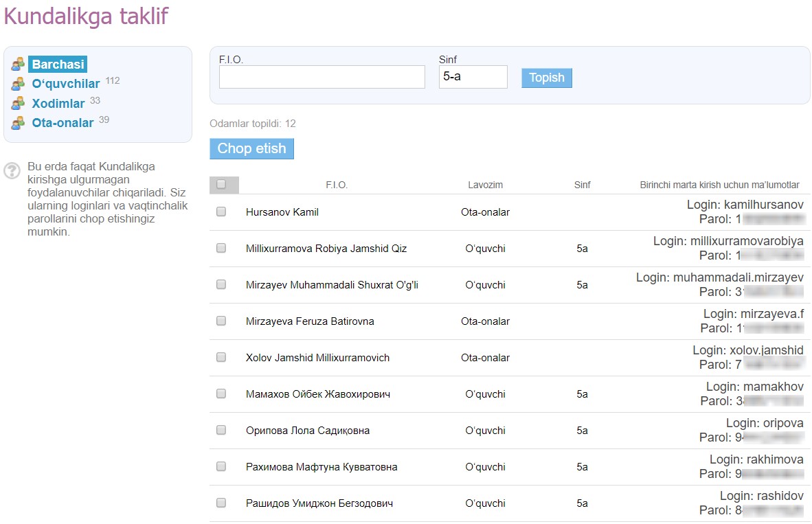This screenshot has width=812, height=524.
Task: Click Ota-onalar role in Hursanov Kamil row
Action: (x=485, y=212)
